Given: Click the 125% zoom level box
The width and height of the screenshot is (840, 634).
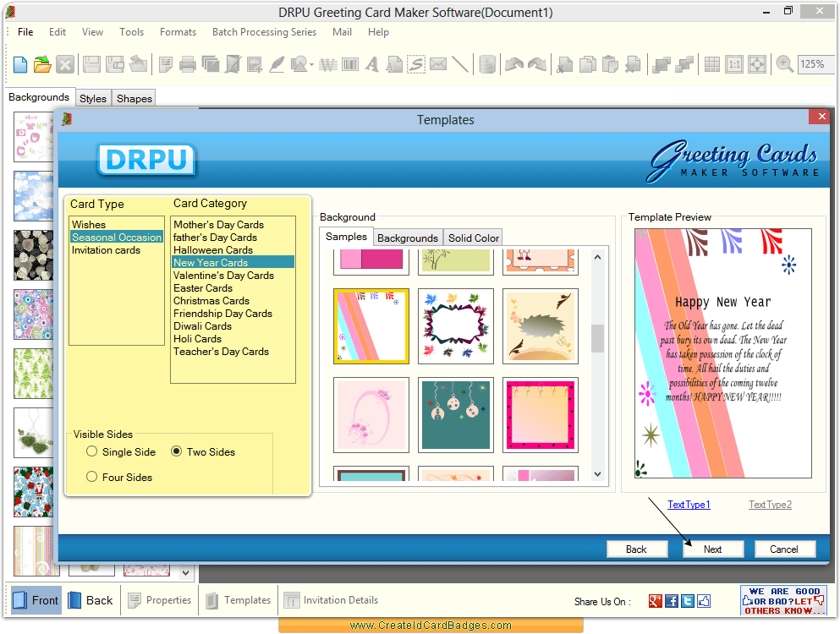Looking at the screenshot, I should coord(815,64).
